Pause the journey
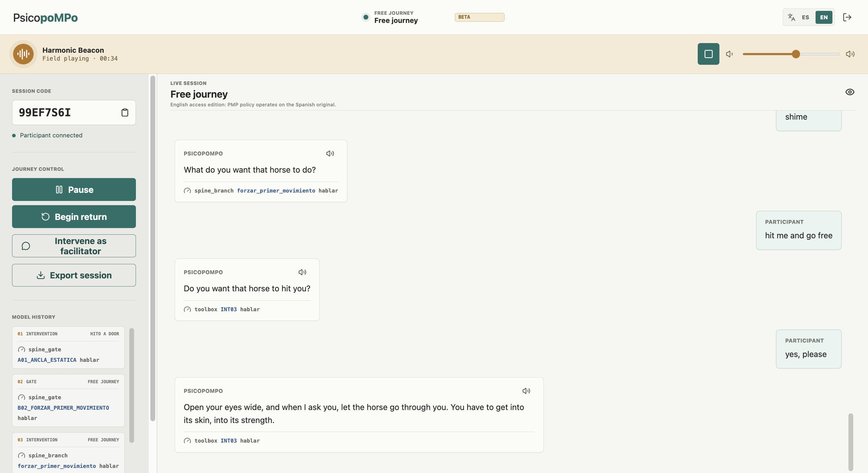This screenshot has height=473, width=868. (74, 190)
